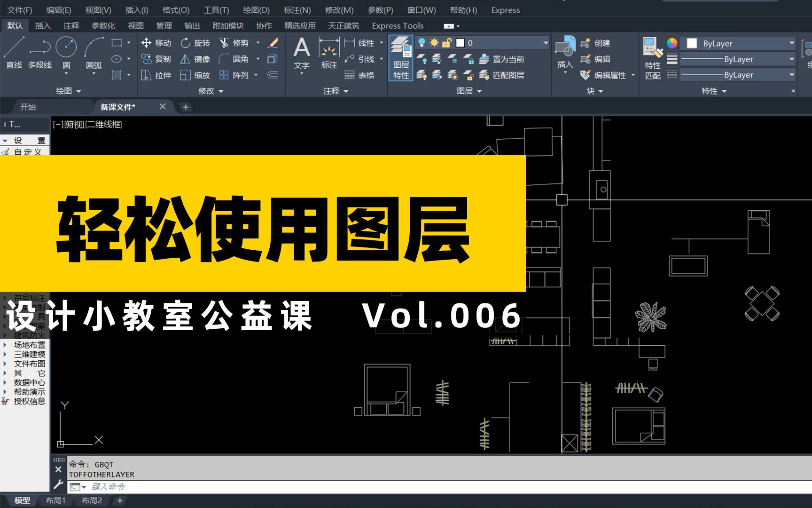Click the 创建 create block button

pyautogui.click(x=595, y=43)
